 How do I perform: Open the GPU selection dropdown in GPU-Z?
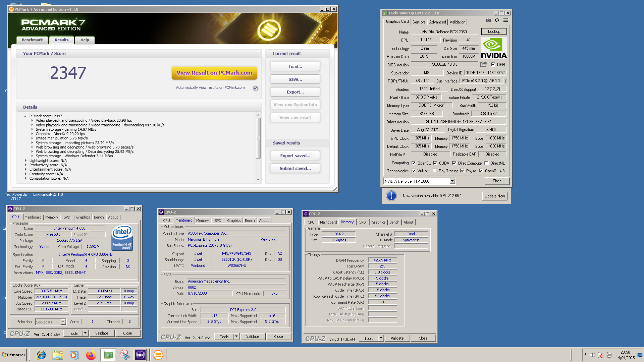[x=452, y=181]
